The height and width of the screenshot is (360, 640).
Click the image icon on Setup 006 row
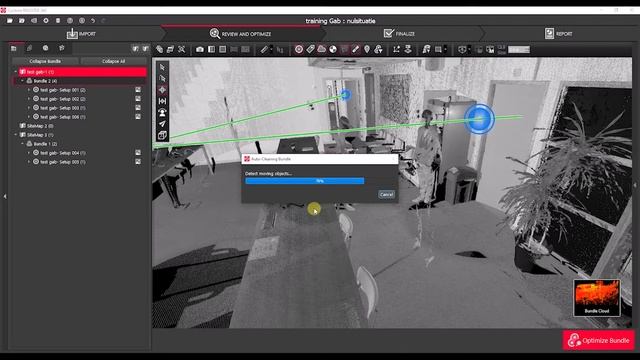[x=138, y=117]
